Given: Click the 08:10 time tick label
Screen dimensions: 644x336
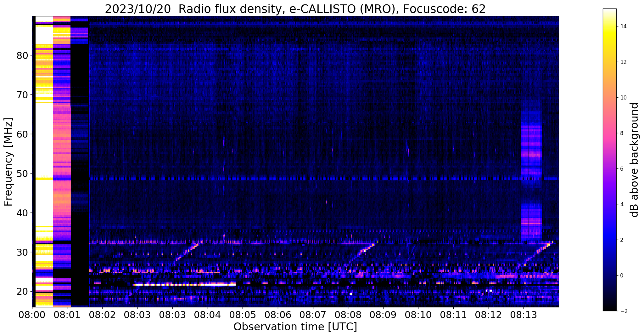Looking at the screenshot, I should (x=418, y=315).
